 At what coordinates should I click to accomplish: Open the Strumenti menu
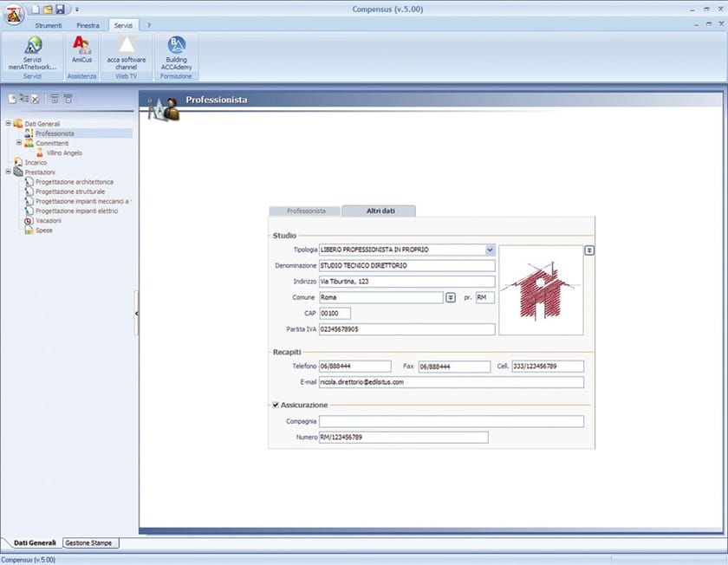click(49, 25)
